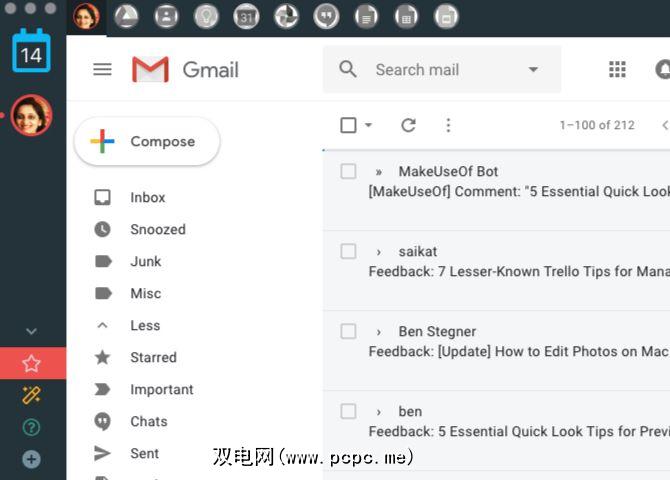This screenshot has width=670, height=480.
Task: Open Hangouts quote icon in the top bar
Action: [326, 17]
